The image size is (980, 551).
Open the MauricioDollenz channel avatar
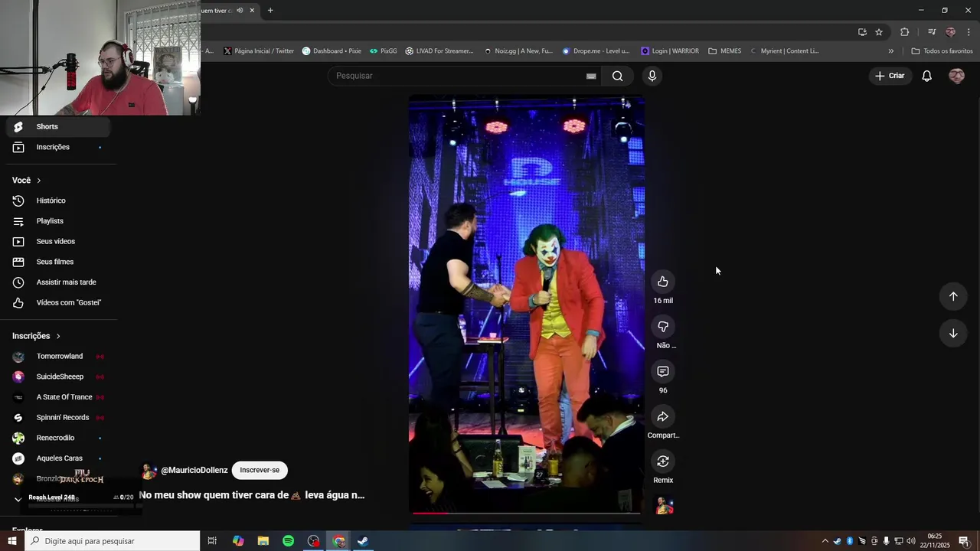pyautogui.click(x=149, y=471)
